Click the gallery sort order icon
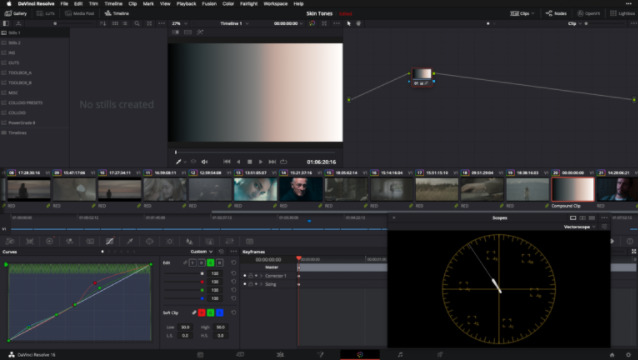This screenshot has width=638, height=361. pyautogui.click(x=103, y=24)
